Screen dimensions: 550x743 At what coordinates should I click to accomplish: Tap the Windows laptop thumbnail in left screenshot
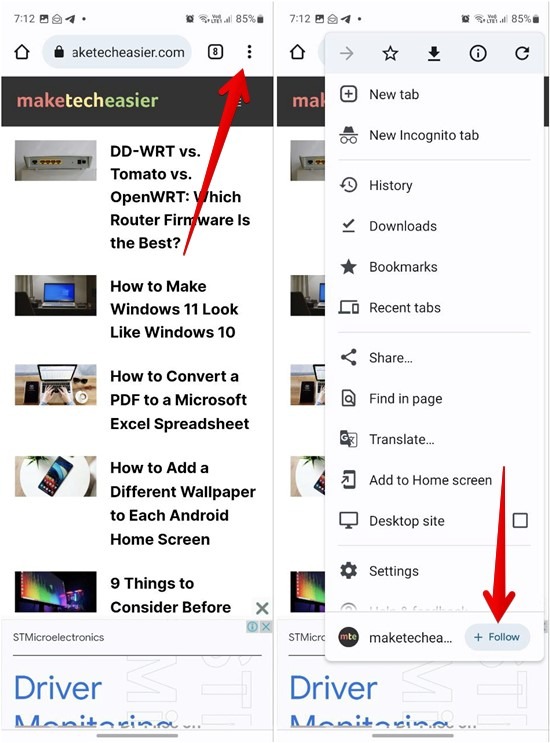tap(55, 295)
